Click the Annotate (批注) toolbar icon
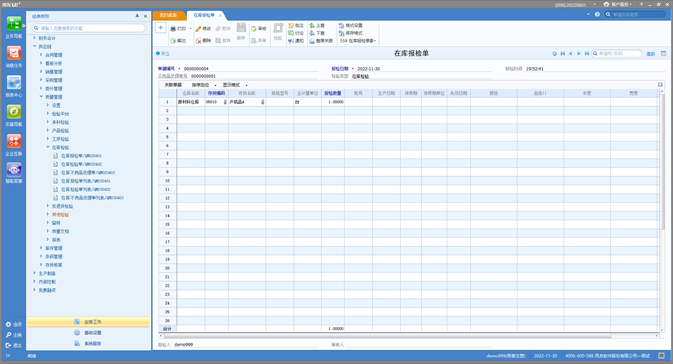673x364 pixels. coord(291,26)
